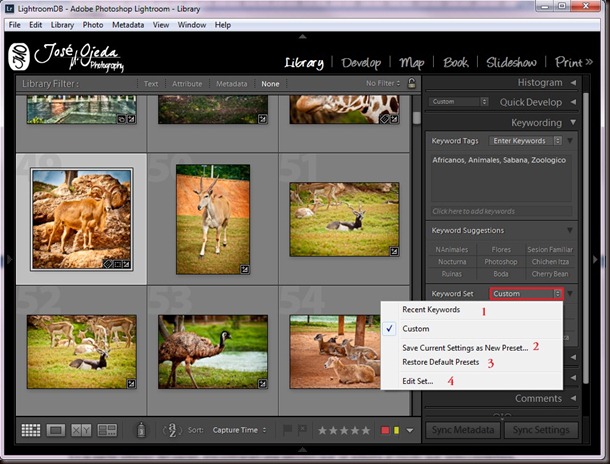Screen dimensions: 610x464
Task: Click the keyword tags text box
Action: tap(501, 177)
